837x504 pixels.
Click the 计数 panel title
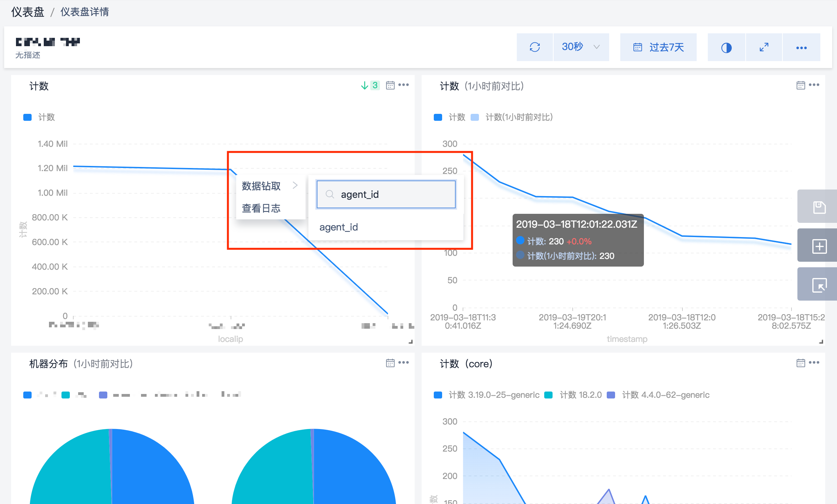click(x=39, y=86)
